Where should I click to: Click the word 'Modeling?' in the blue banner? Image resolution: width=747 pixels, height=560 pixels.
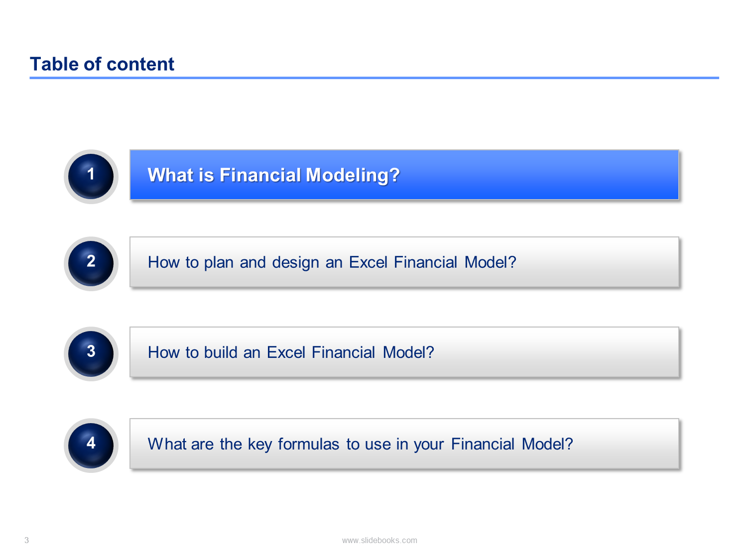tap(353, 175)
